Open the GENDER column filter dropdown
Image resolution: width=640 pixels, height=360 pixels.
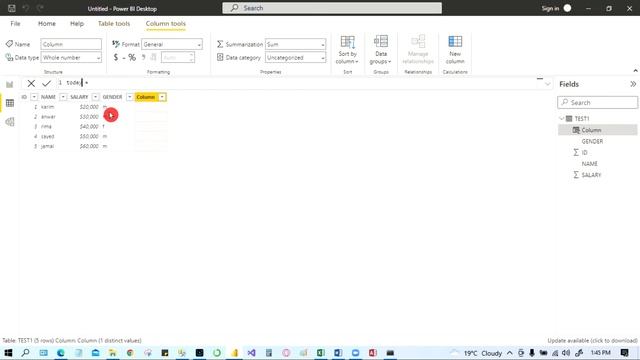point(129,97)
